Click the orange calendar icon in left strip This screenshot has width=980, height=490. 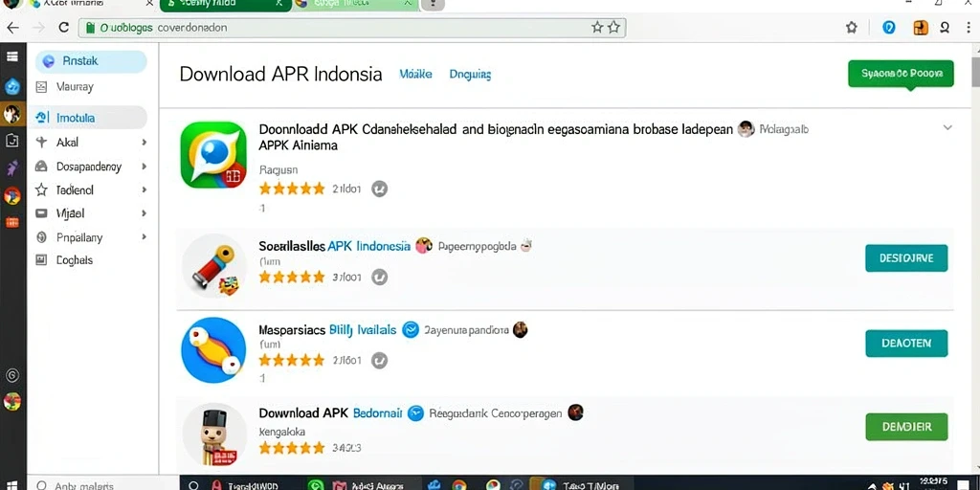(11, 222)
